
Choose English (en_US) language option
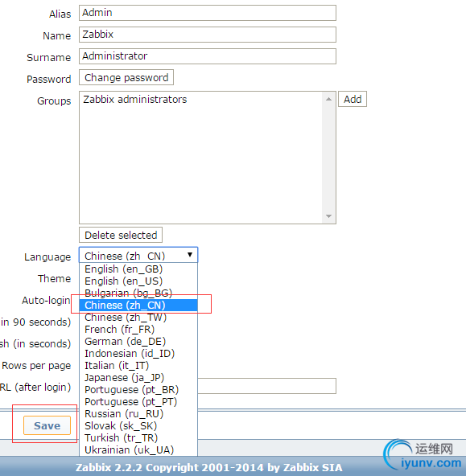coord(138,281)
